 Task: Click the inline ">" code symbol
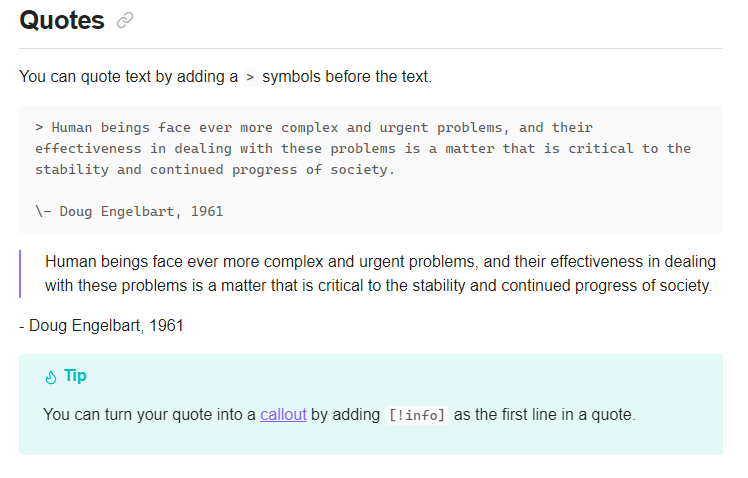click(x=250, y=77)
